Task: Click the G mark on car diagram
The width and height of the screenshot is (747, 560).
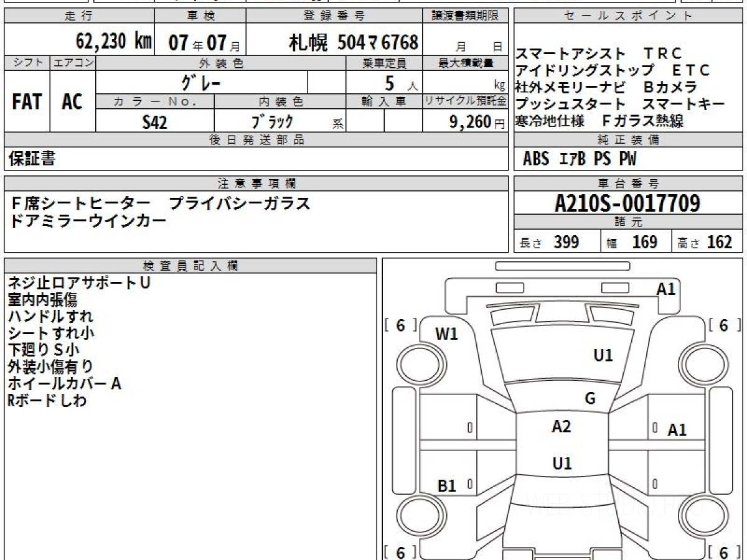Action: coord(591,399)
